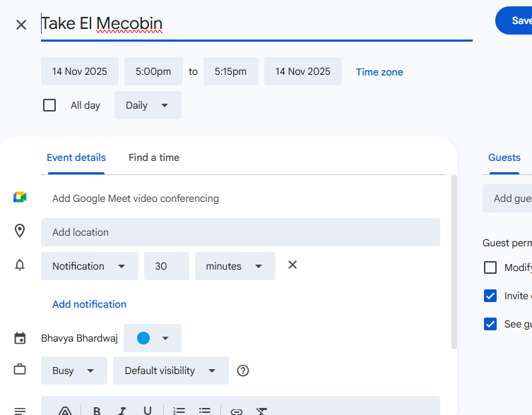Switch to the Find a time tab
This screenshot has height=415, width=532.
pos(154,157)
